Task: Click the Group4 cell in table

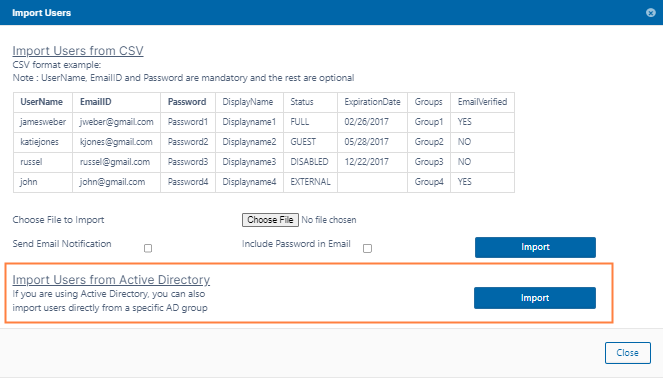Action: point(429,182)
